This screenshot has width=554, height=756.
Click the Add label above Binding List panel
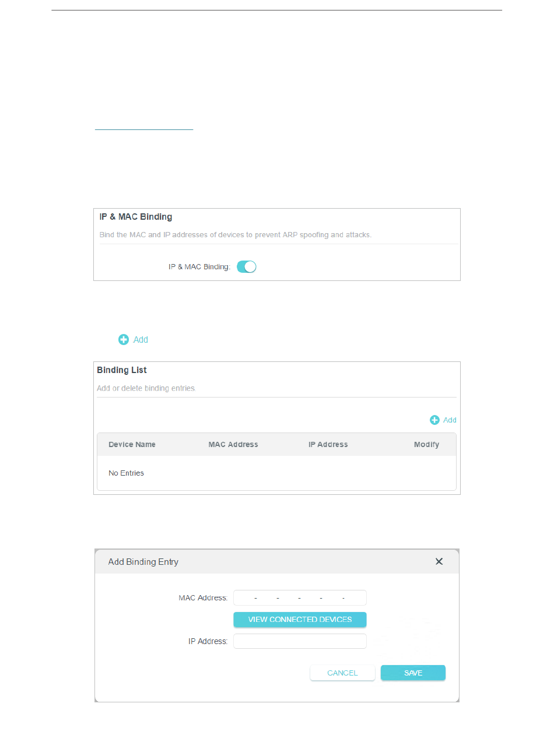coord(141,340)
